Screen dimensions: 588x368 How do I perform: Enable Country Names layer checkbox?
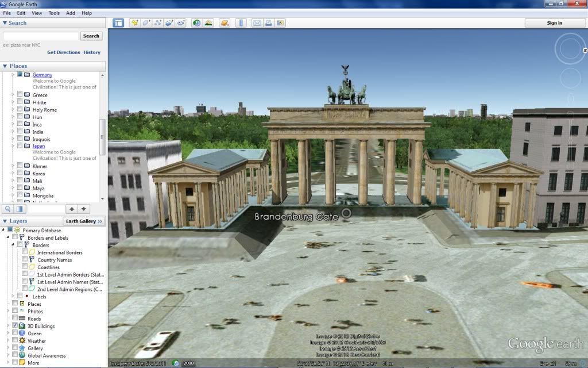[x=25, y=259]
